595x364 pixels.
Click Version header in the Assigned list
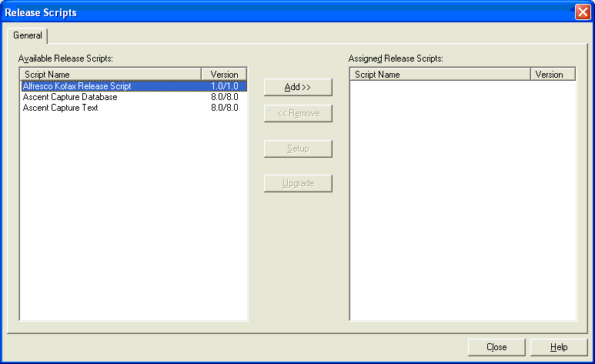[550, 75]
